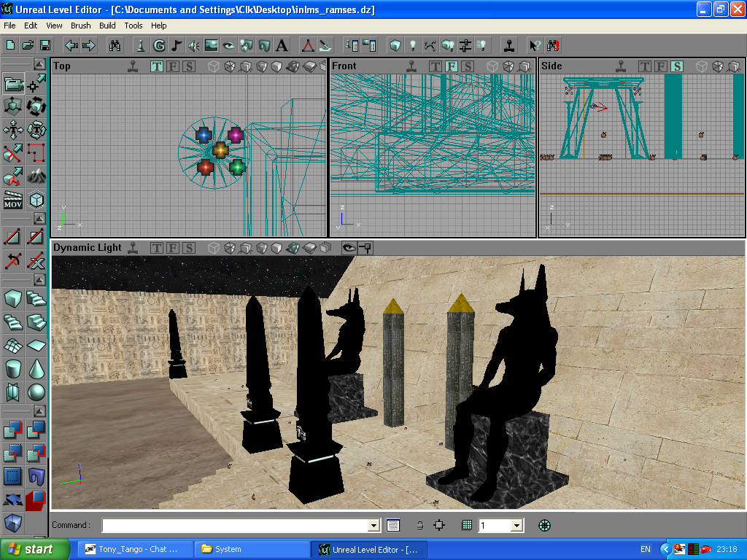Choose the Cylinder brush builder
This screenshot has width=747, height=560.
pyautogui.click(x=13, y=369)
